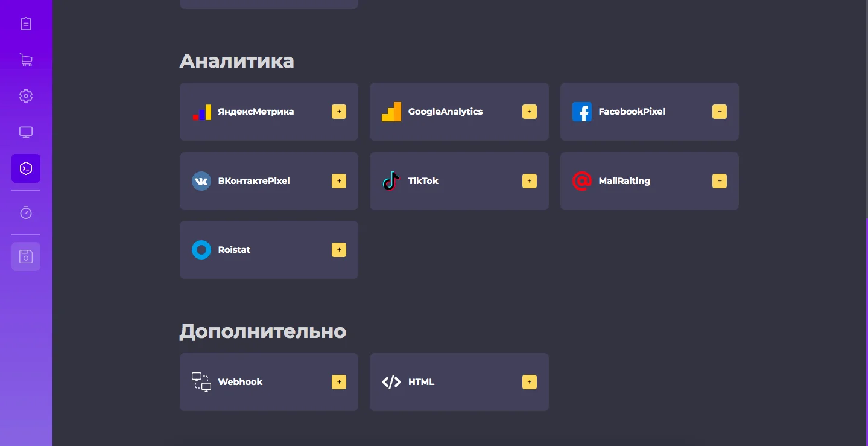Click the HTML label text
Screen dimensions: 868x446
421,382
